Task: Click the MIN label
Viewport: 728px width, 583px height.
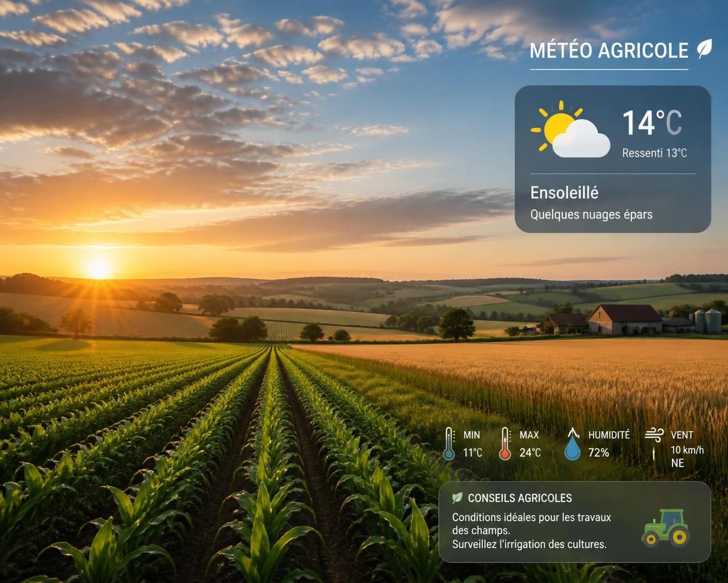Action: [x=471, y=435]
